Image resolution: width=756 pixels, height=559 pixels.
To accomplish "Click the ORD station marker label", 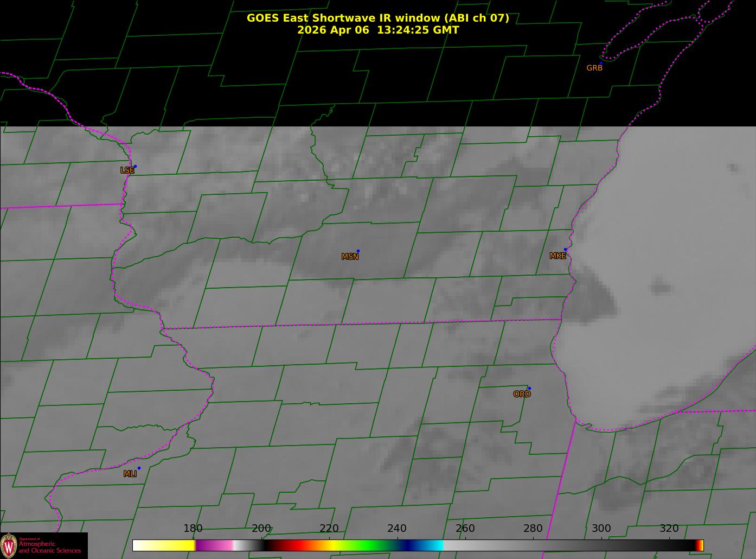I will [x=522, y=394].
